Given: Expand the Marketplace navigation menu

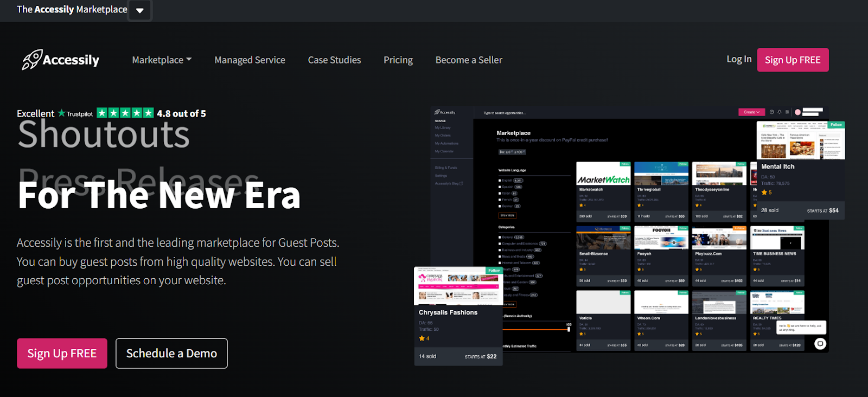Looking at the screenshot, I should (162, 60).
